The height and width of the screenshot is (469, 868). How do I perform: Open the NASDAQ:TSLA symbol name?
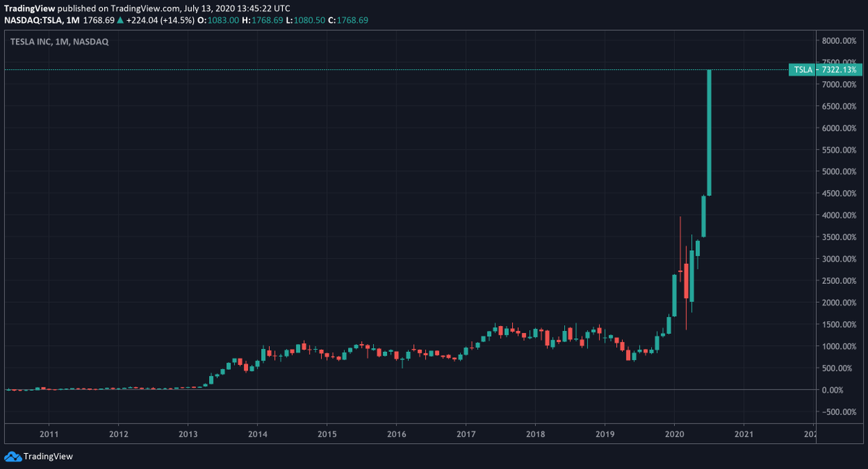(35, 20)
